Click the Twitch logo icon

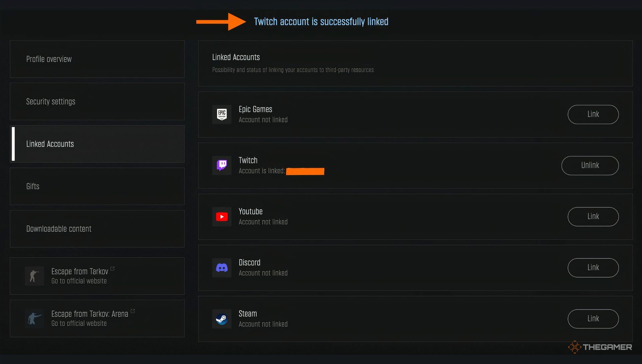click(222, 166)
